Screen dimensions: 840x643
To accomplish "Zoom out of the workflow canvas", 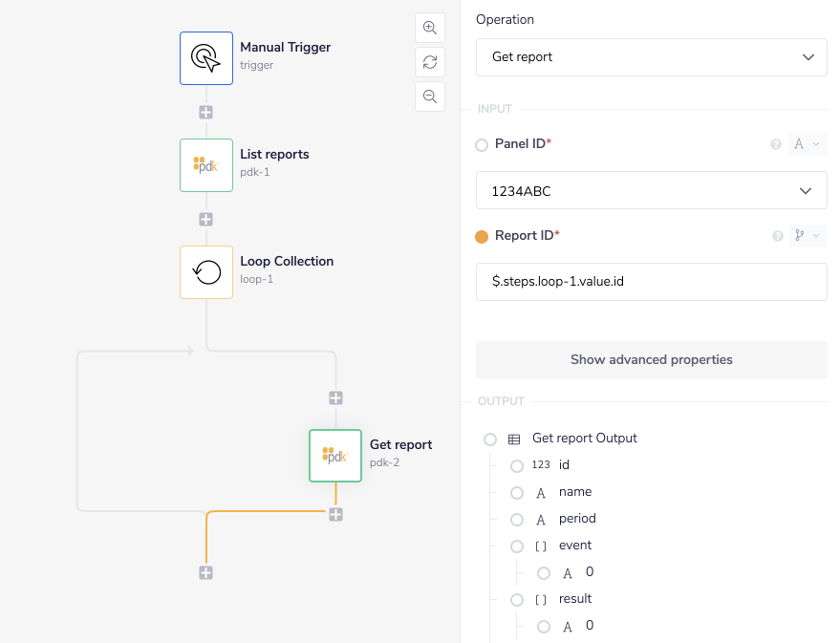I will (x=430, y=96).
